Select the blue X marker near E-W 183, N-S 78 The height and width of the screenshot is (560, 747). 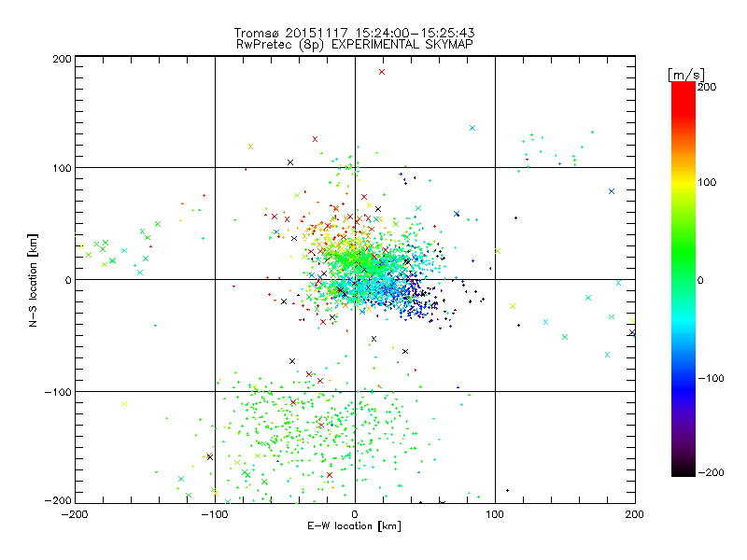pyautogui.click(x=612, y=191)
